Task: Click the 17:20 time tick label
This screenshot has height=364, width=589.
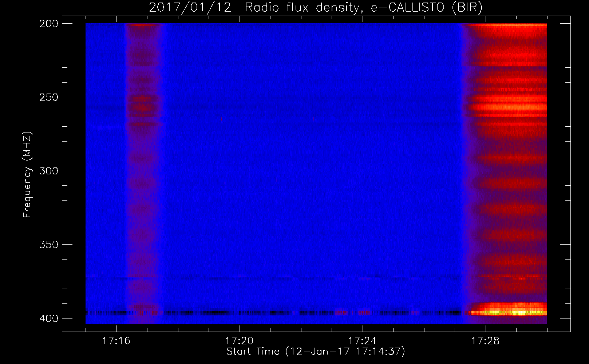Action: point(239,341)
